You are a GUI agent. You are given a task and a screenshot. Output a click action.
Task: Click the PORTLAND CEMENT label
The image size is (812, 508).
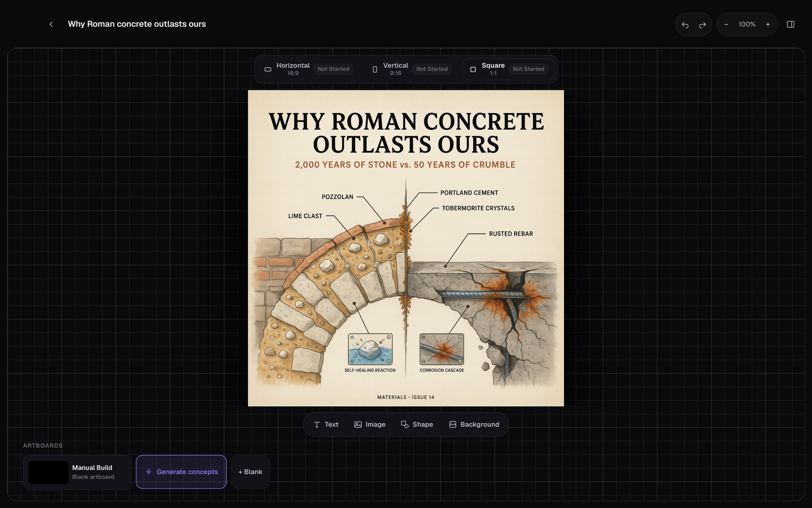(469, 193)
